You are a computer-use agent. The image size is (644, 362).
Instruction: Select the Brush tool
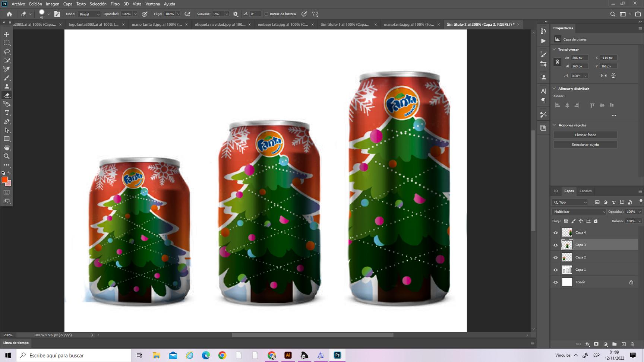tap(7, 78)
